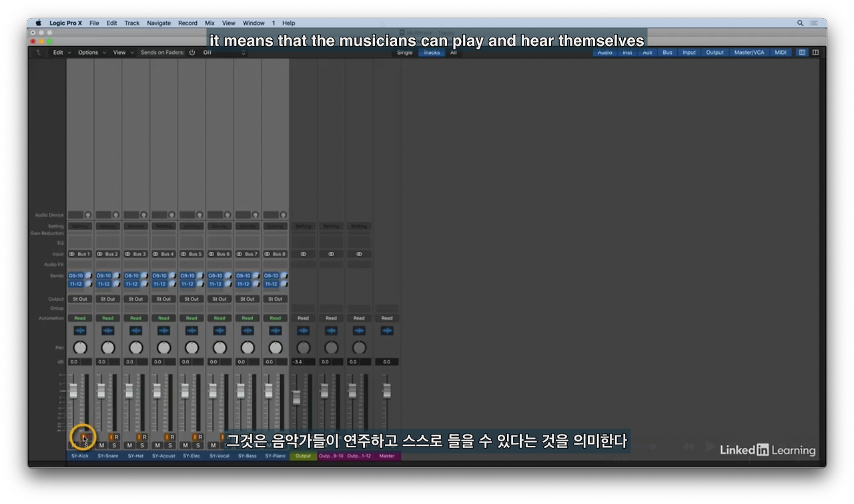Open Spotlight search in macOS menu bar
Viewport: 854px width, 504px height.
tap(801, 23)
